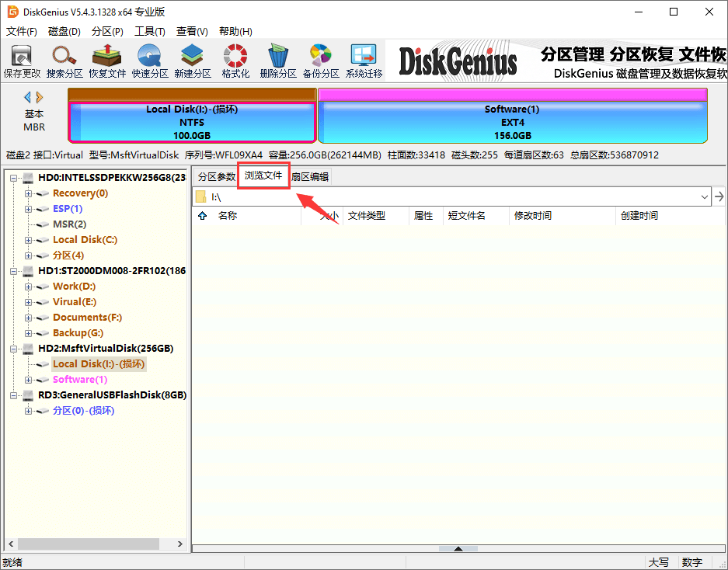The height and width of the screenshot is (570, 728).
Task: Expand the 分区(0)-(损坏) tree node
Action: (28, 412)
